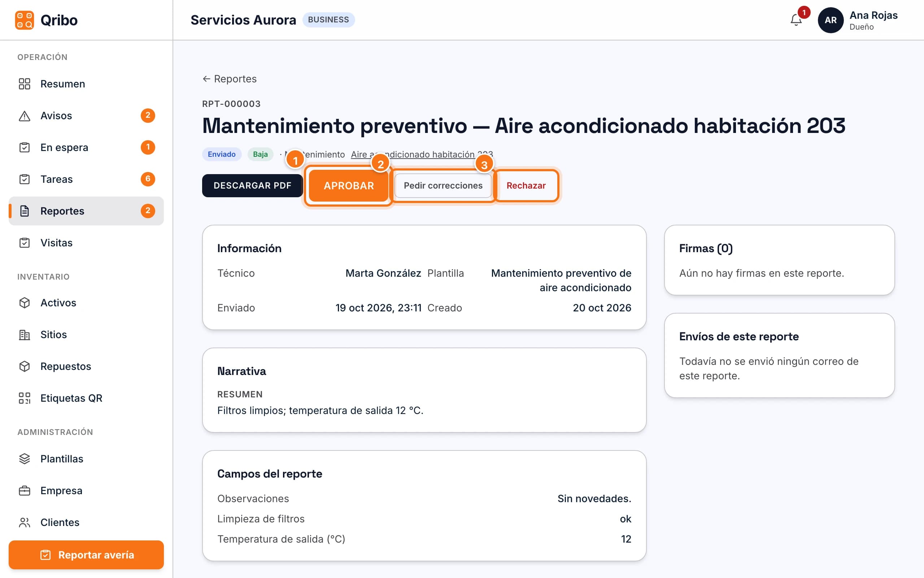This screenshot has height=578, width=924.
Task: Click the Filtros limpios narrative summary text
Action: [320, 410]
